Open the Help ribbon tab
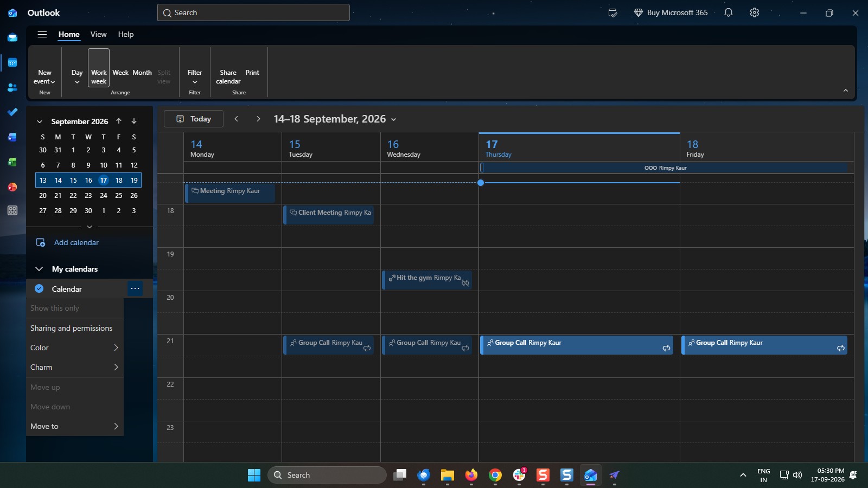Image resolution: width=868 pixels, height=488 pixels. (126, 34)
